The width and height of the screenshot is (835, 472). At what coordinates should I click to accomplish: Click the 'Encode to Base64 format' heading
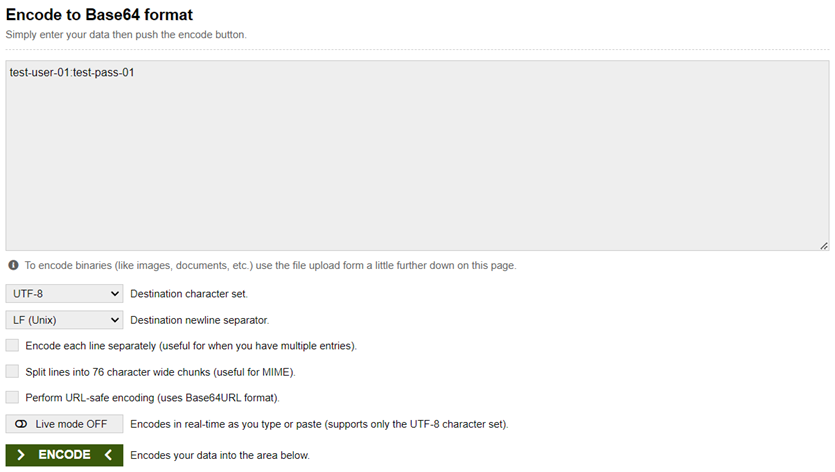click(99, 15)
